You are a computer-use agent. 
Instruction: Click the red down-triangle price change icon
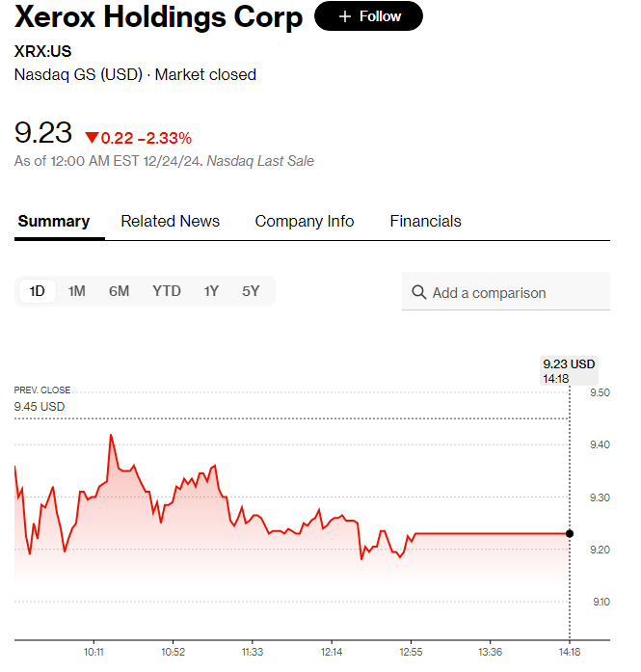point(92,138)
